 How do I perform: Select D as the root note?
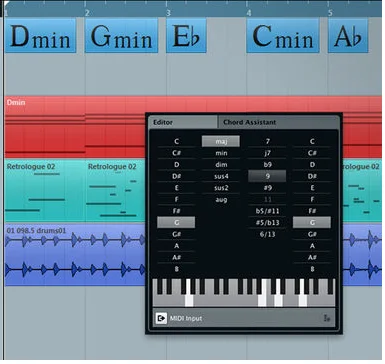click(x=176, y=165)
